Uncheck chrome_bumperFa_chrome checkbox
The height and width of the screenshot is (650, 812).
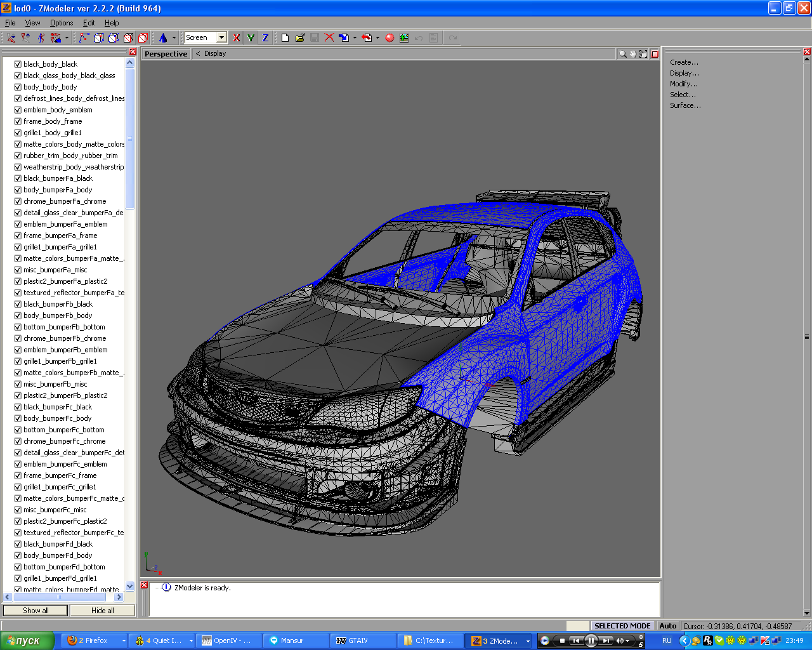click(18, 201)
